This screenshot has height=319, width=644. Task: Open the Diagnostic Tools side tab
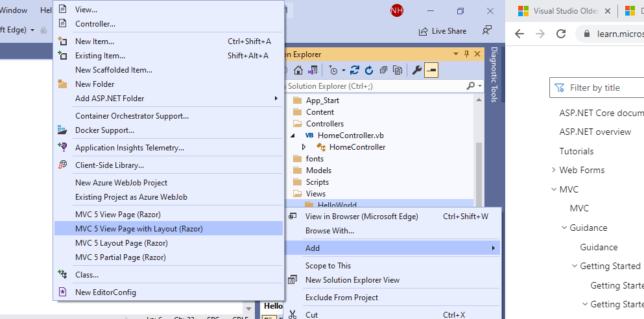point(494,75)
